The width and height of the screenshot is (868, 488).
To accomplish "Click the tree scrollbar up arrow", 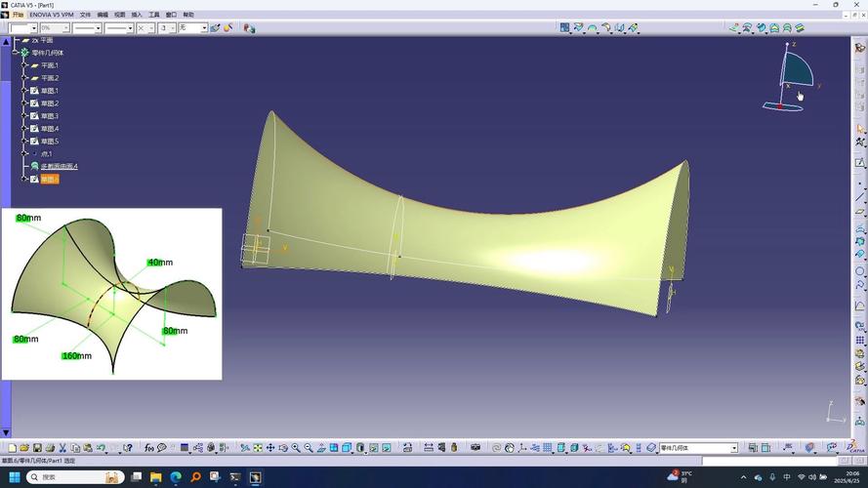I will (6, 42).
